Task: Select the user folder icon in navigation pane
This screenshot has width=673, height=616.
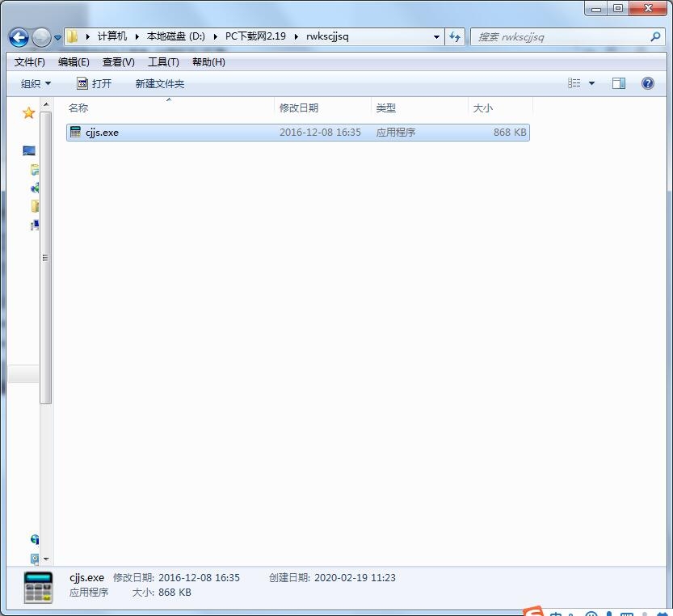Action: click(x=35, y=206)
